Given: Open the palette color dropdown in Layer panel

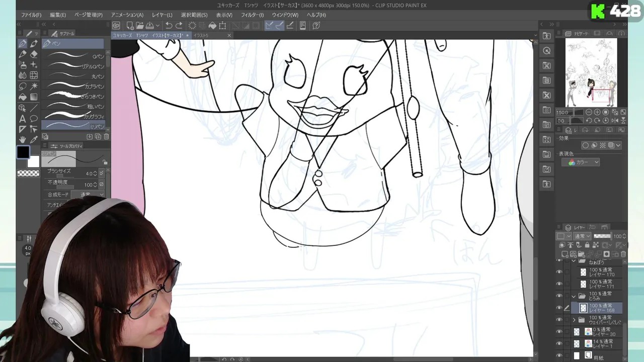Looking at the screenshot, I should 564,236.
